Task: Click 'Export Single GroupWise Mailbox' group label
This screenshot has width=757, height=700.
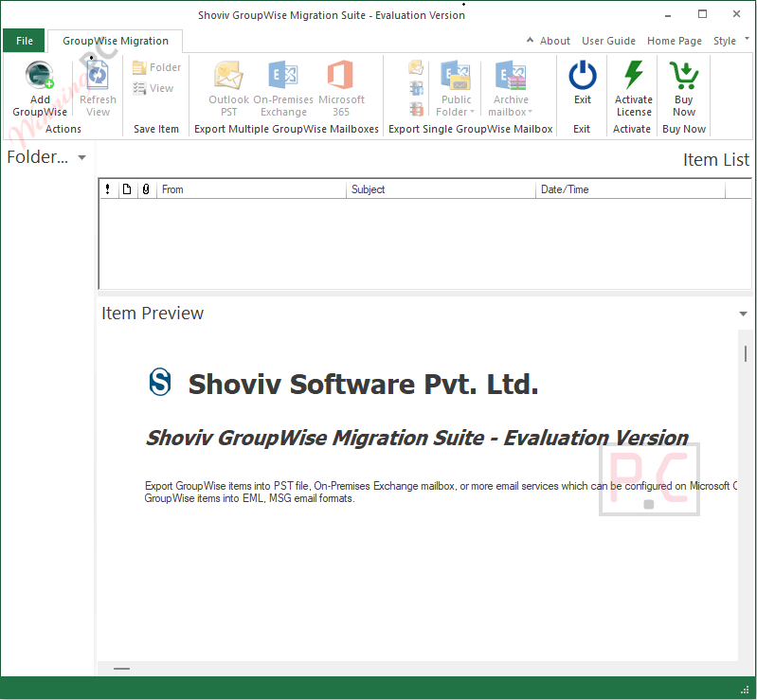Action: coord(471,129)
